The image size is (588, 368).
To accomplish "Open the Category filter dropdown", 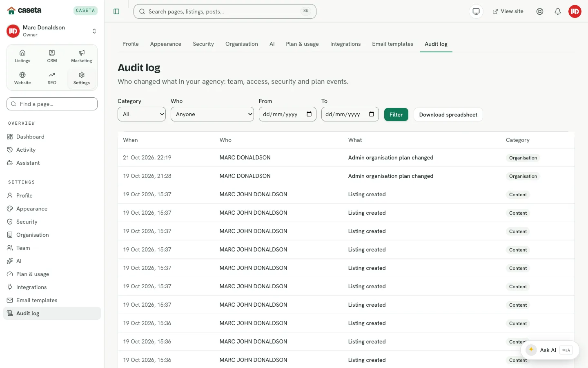I will point(142,114).
